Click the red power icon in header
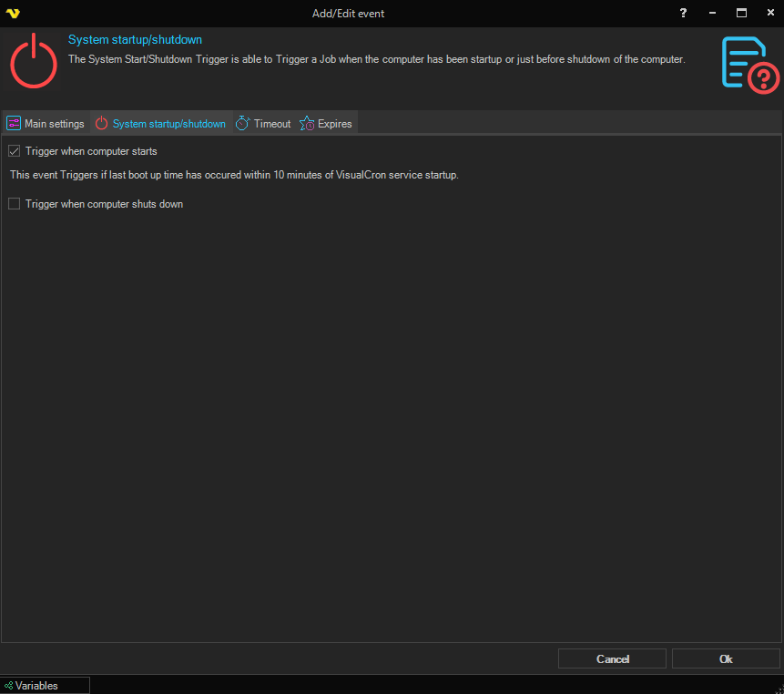The image size is (784, 694). [34, 62]
